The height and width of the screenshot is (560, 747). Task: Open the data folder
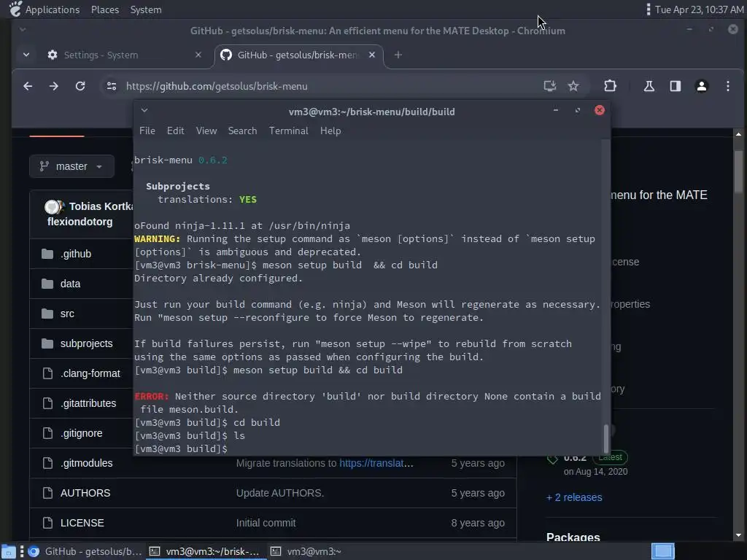coord(70,284)
